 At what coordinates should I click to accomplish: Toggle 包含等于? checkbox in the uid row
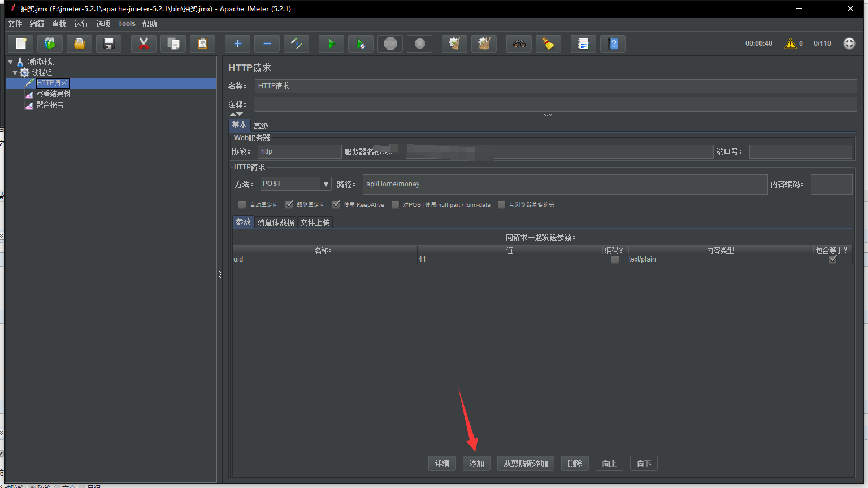(x=832, y=259)
